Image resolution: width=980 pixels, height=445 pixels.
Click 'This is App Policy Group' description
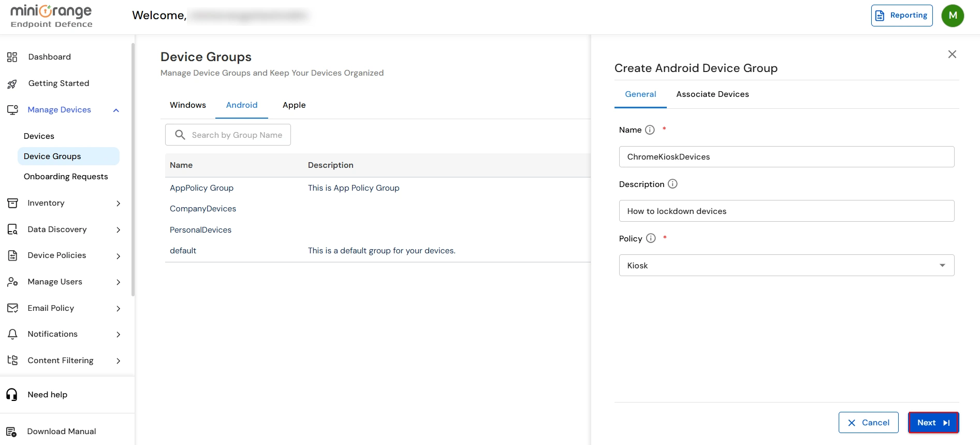pyautogui.click(x=354, y=188)
